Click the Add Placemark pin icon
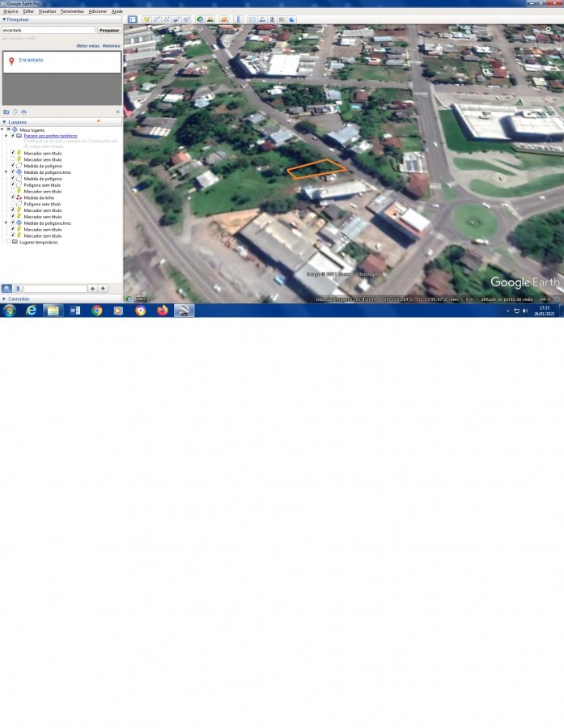The width and height of the screenshot is (564, 728). tap(146, 19)
